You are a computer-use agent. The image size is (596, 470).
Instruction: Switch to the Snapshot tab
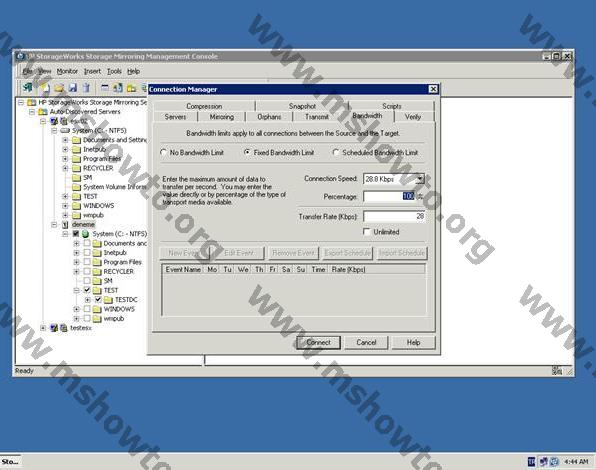coord(302,106)
